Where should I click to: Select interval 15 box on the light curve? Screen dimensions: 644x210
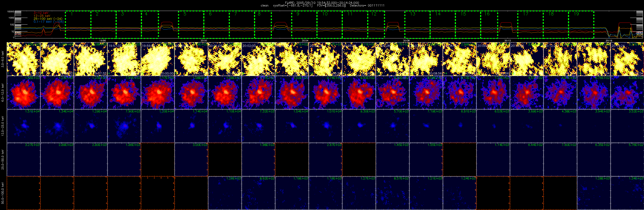468,25
